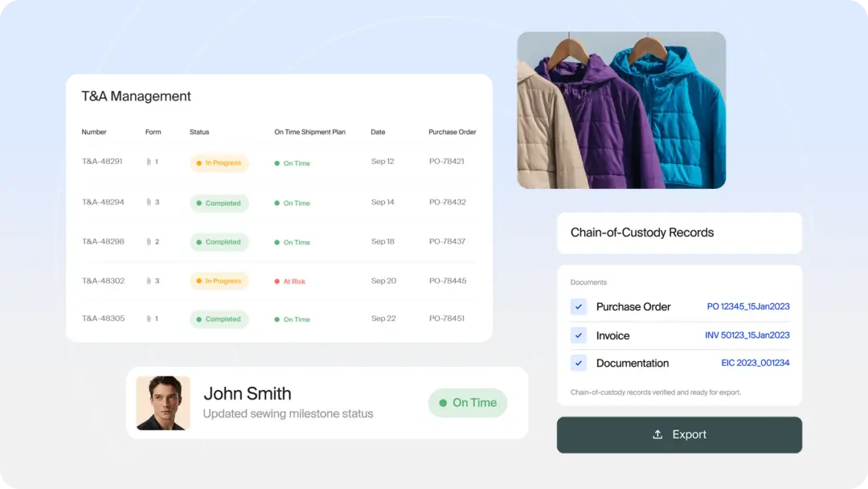Click purchase order PO-78445
Image resolution: width=868 pixels, height=489 pixels.
click(448, 280)
